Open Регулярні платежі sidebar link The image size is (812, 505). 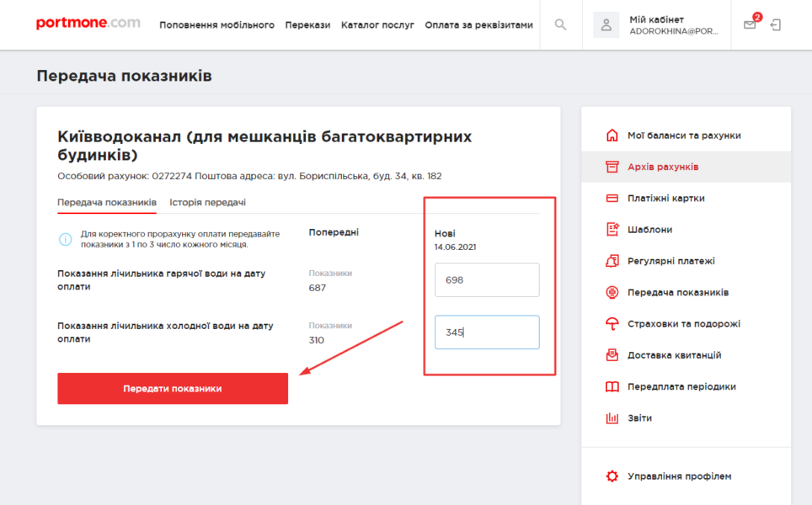(671, 261)
